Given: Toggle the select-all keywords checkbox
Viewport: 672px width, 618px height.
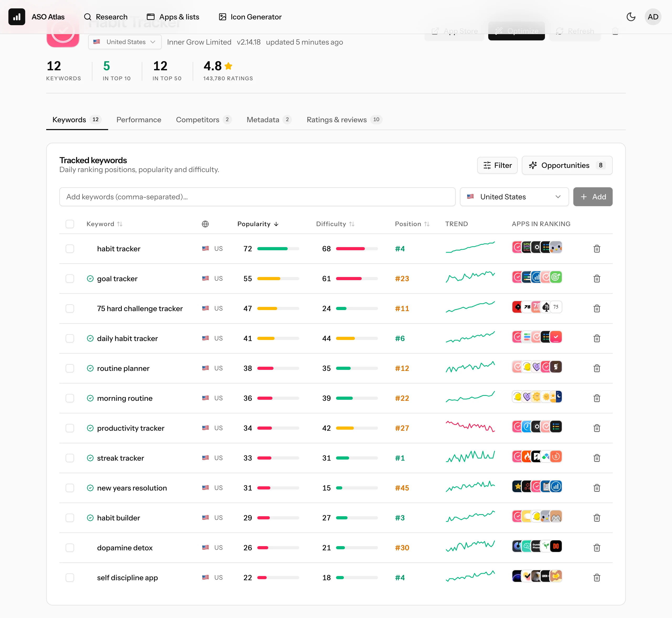Looking at the screenshot, I should (x=70, y=224).
